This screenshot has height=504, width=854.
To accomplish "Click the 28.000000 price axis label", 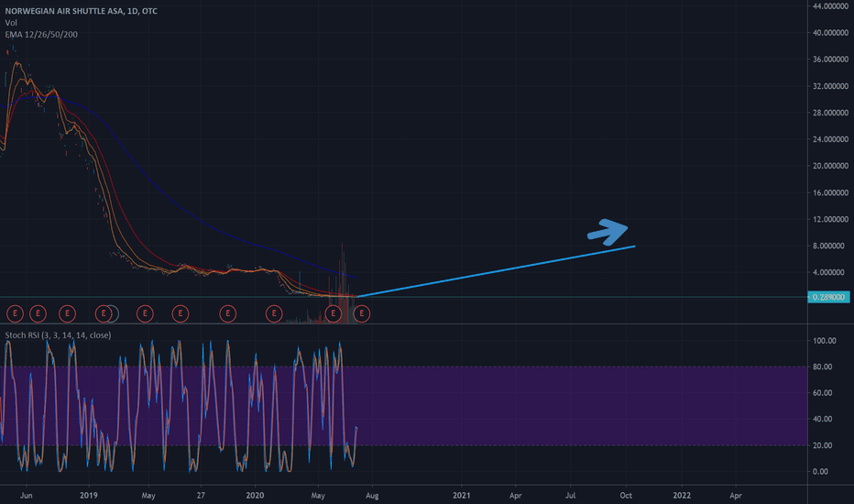I will click(830, 113).
